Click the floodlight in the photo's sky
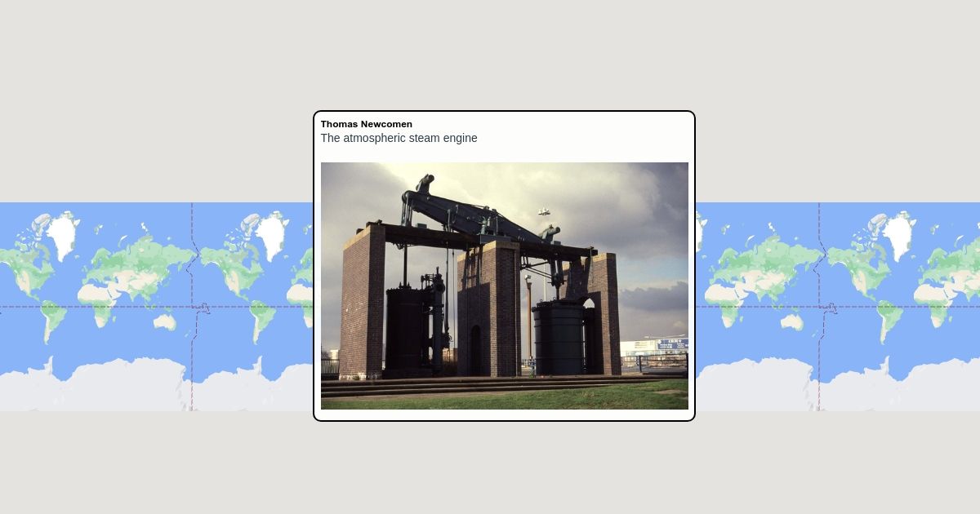980x514 pixels. pyautogui.click(x=544, y=212)
